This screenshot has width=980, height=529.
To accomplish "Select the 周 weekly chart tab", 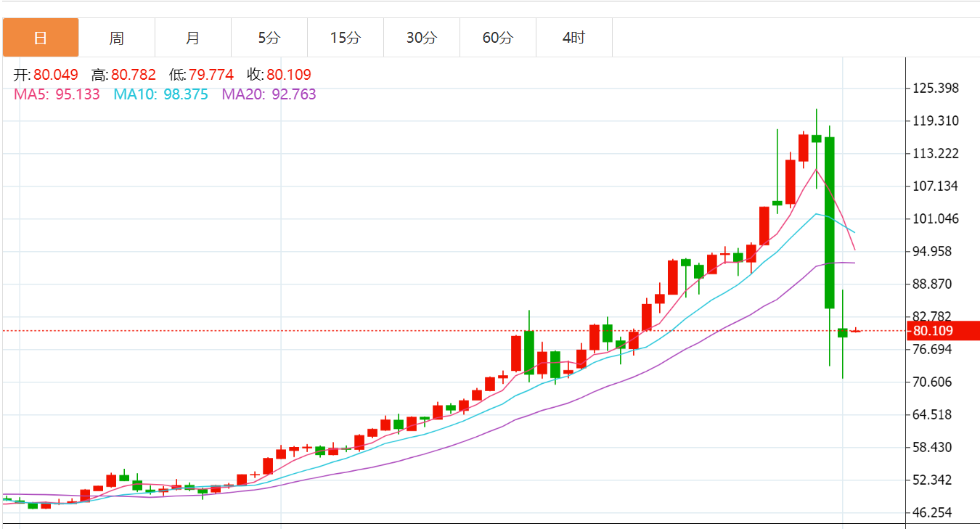I will coord(117,38).
